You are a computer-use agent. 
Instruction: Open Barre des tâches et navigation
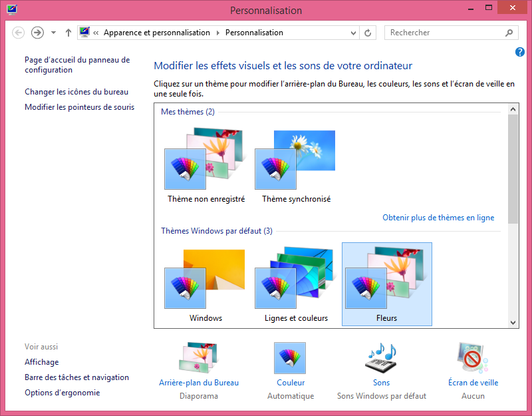[76, 377]
